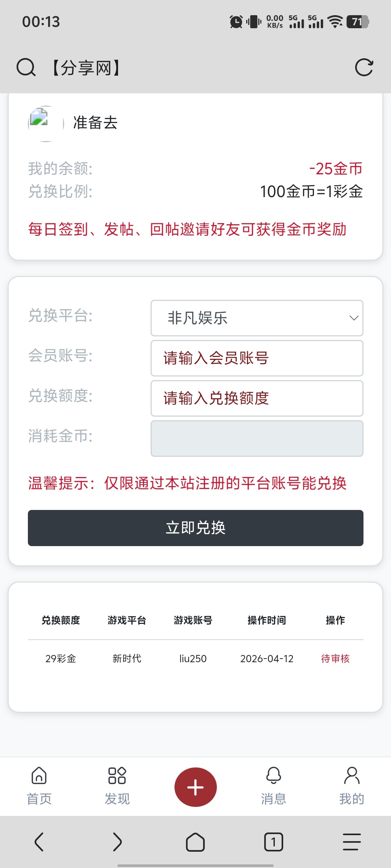Go back with browser back arrow
Screen dimensions: 391x868
pos(39,842)
